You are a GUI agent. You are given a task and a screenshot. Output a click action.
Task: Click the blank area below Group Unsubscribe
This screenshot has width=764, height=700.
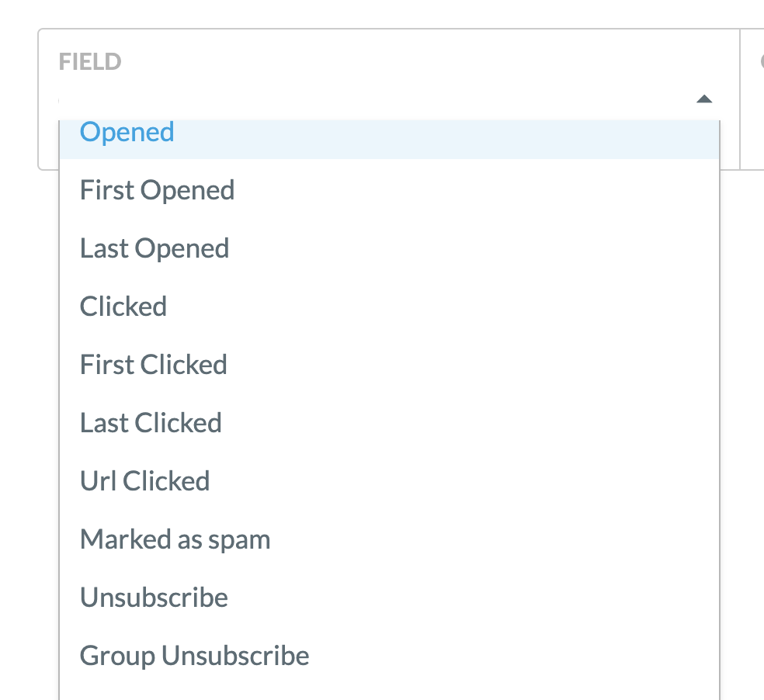click(389, 692)
